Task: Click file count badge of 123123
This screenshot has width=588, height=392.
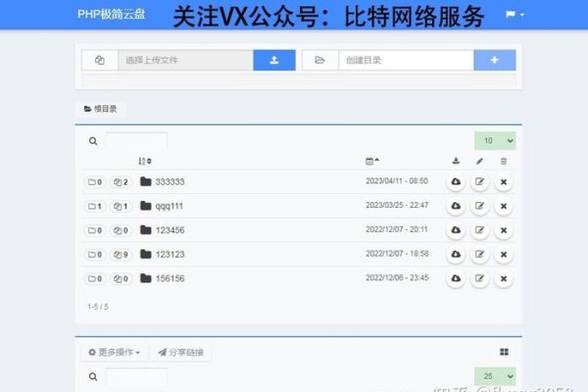Action: (x=121, y=255)
